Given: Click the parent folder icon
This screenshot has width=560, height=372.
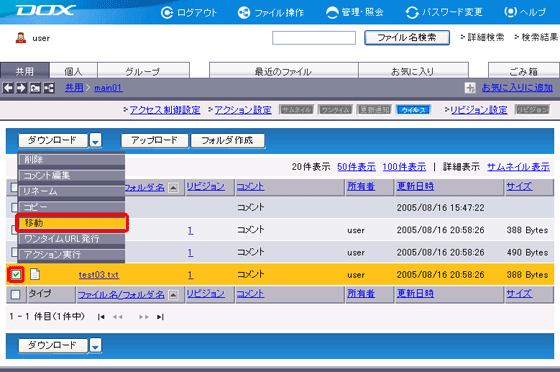Looking at the screenshot, I should pos(35,88).
